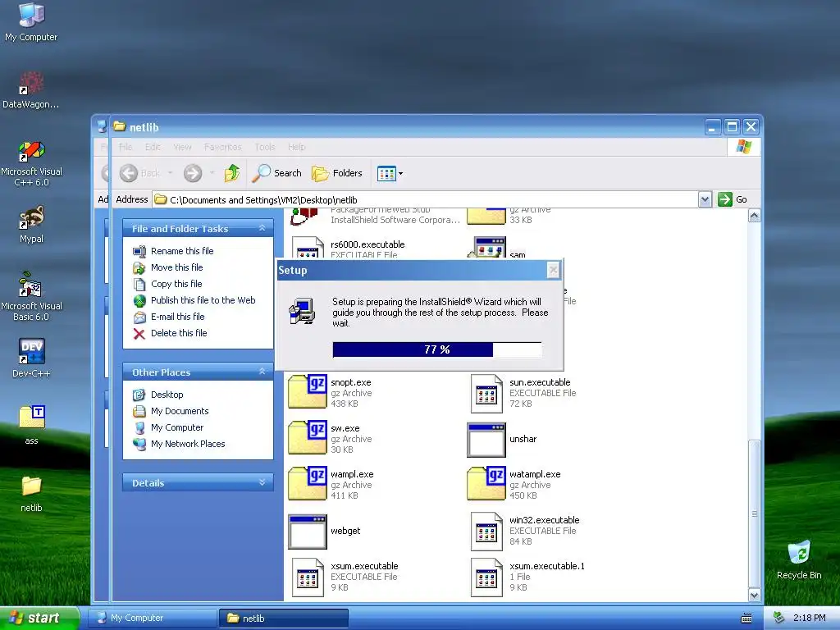
Task: Open the Help menu
Action: pyautogui.click(x=296, y=147)
